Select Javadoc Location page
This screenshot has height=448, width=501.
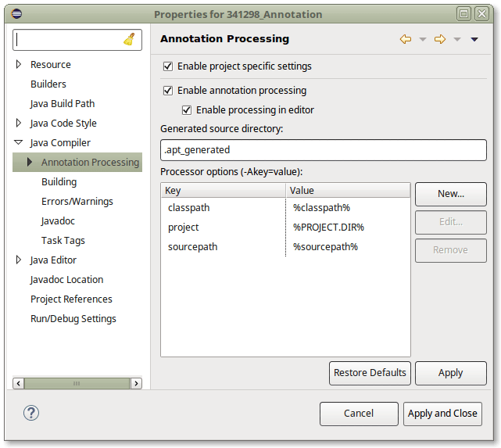(66, 280)
